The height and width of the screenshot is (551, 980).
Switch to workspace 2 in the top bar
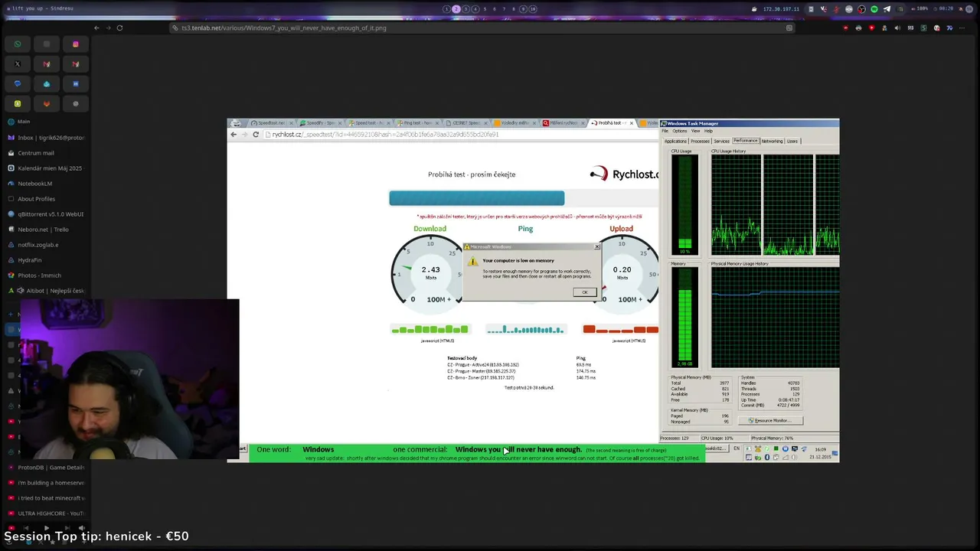456,9
